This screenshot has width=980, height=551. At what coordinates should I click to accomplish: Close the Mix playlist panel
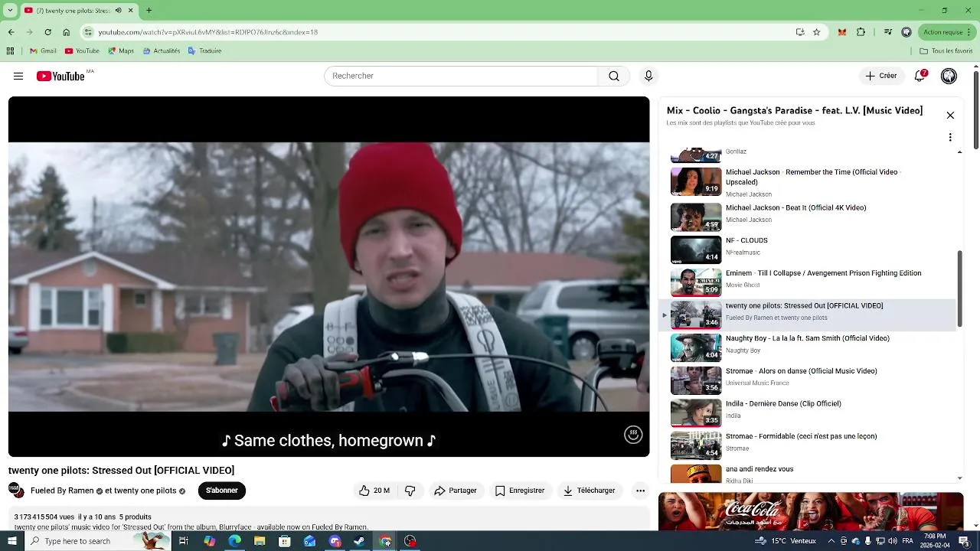(x=950, y=116)
